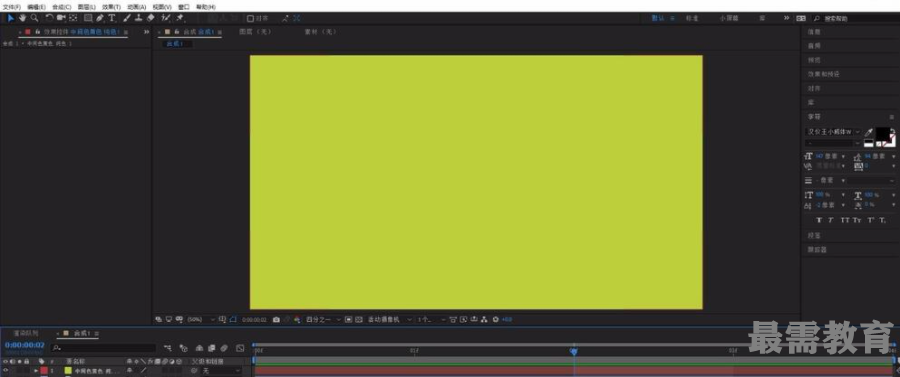Viewport: 900px width, 377px height.
Task: Expand hidden panels with double chevron in effects panel
Action: click(146, 32)
